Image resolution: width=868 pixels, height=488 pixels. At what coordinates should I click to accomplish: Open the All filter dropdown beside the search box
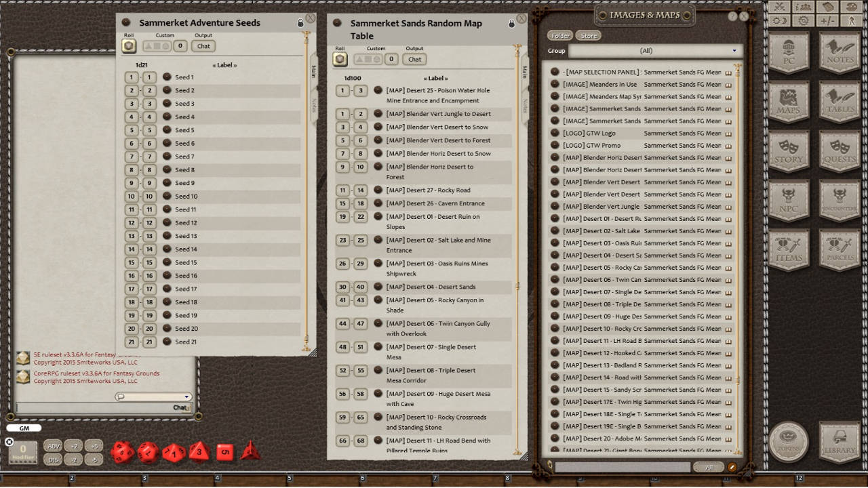[709, 467]
